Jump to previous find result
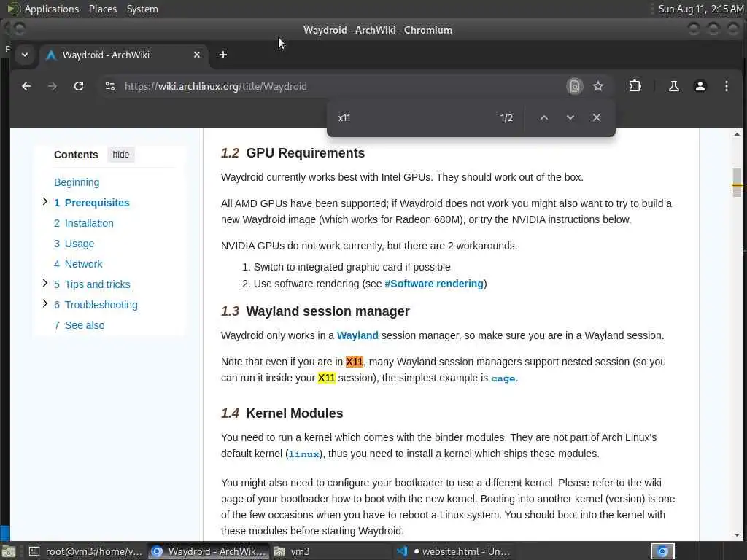Viewport: 747px width, 560px height. tap(543, 117)
